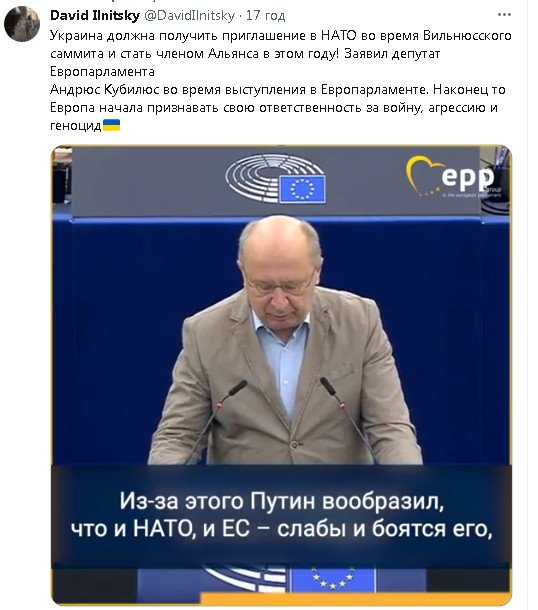
Task: Click the Ukrainian flag emoji after "геноцид"
Action: (111, 125)
